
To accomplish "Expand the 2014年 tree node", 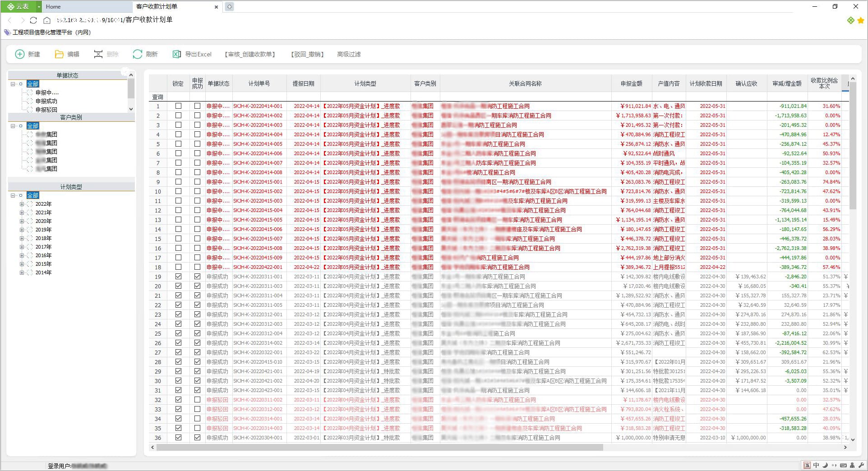I will click(x=22, y=272).
